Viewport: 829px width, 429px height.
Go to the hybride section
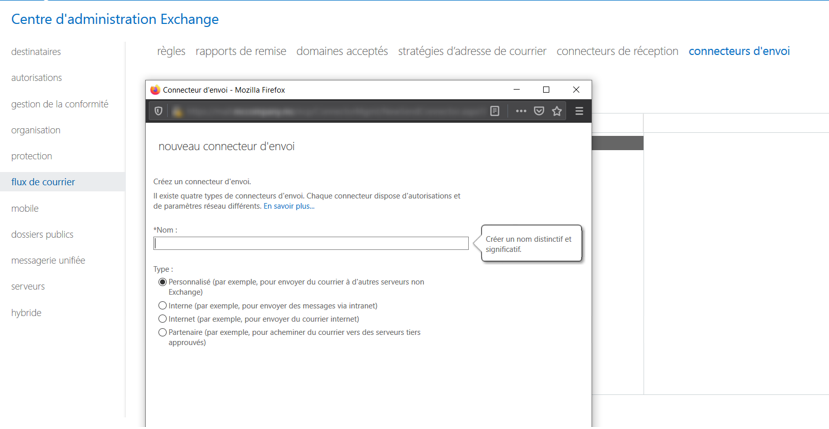coord(26,313)
